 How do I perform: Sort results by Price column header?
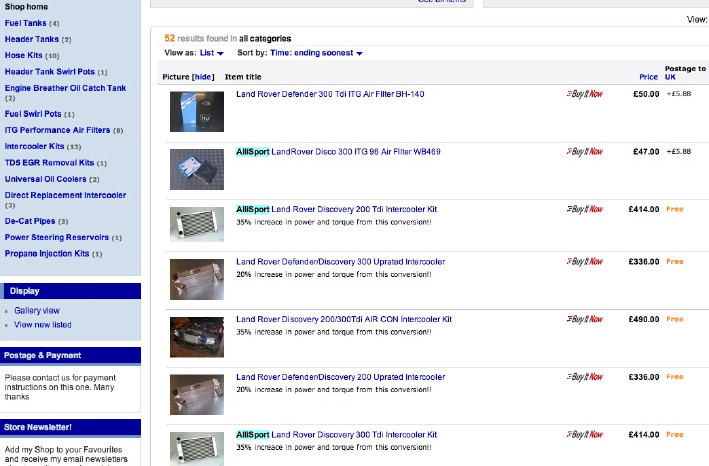[x=648, y=77]
